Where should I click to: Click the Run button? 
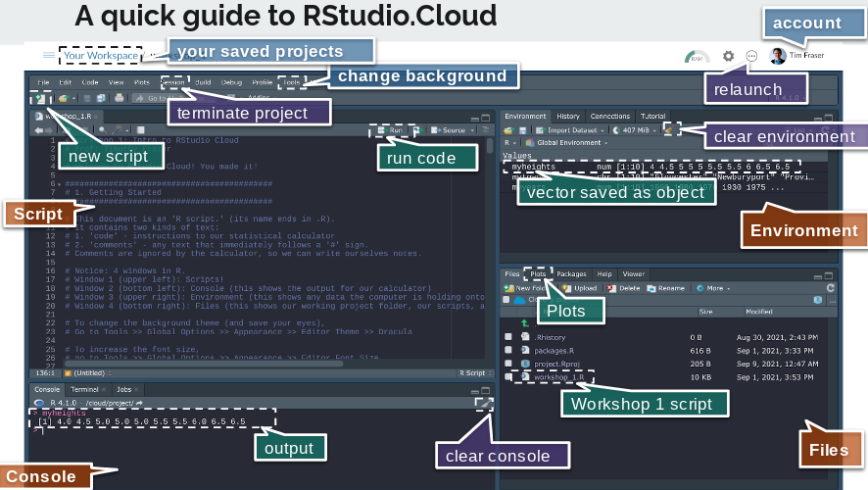(390, 130)
